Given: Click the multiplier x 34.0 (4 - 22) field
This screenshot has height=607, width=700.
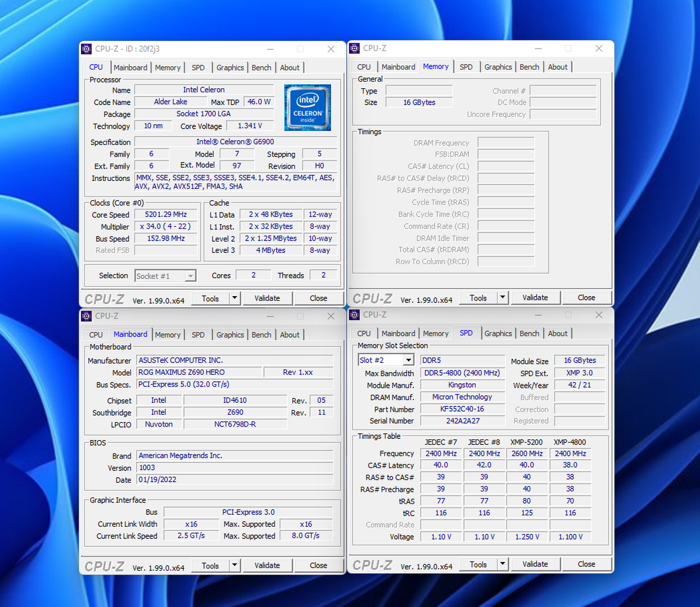Looking at the screenshot, I should (x=165, y=226).
